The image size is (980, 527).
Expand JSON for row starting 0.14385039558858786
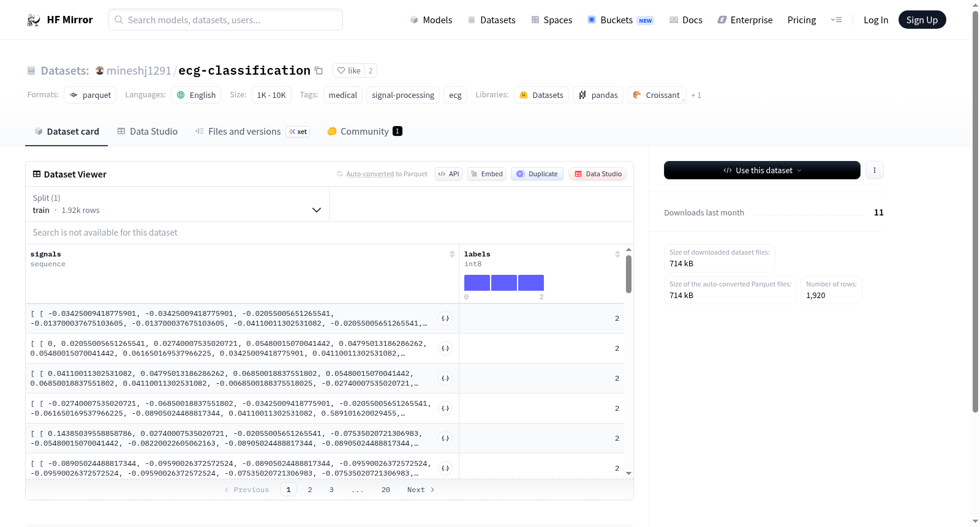[445, 438]
